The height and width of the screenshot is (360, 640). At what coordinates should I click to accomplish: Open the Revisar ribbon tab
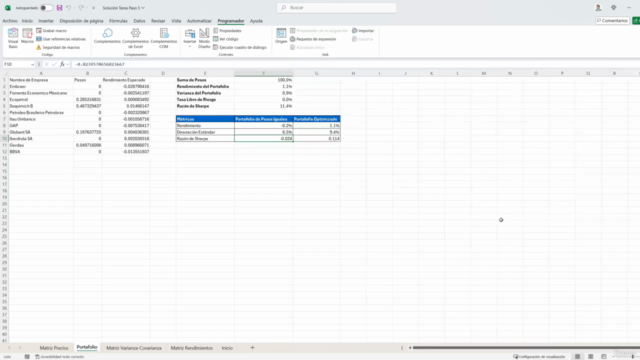[x=158, y=21]
